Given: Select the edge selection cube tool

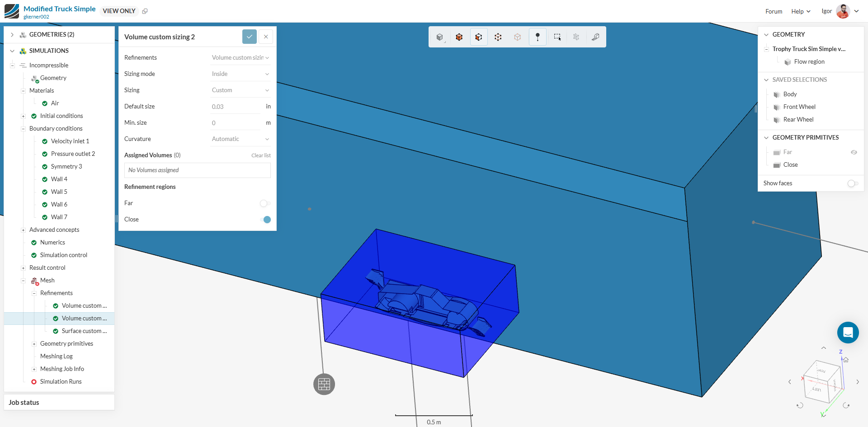Looking at the screenshot, I should pos(498,37).
